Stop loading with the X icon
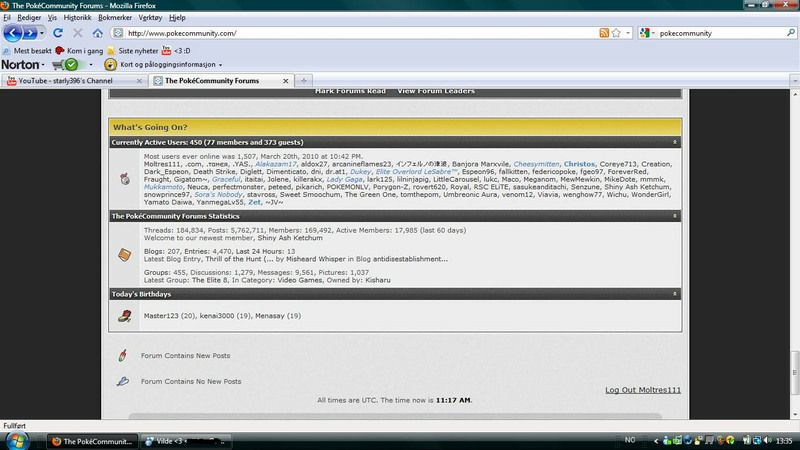 [x=78, y=33]
